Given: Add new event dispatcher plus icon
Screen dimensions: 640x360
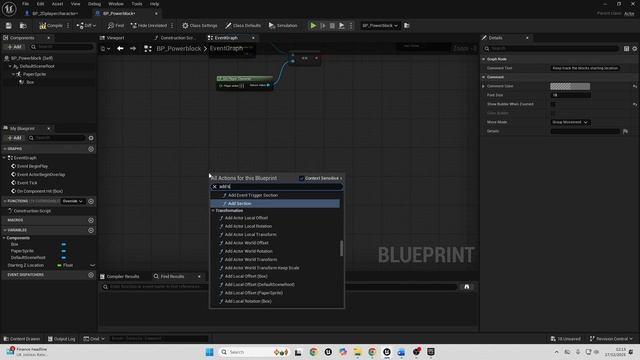Looking at the screenshot, I should pyautogui.click(x=91, y=275).
